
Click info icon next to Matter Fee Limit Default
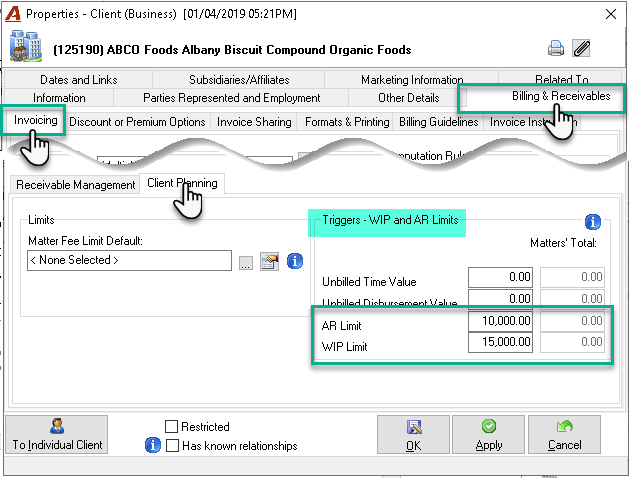(295, 261)
